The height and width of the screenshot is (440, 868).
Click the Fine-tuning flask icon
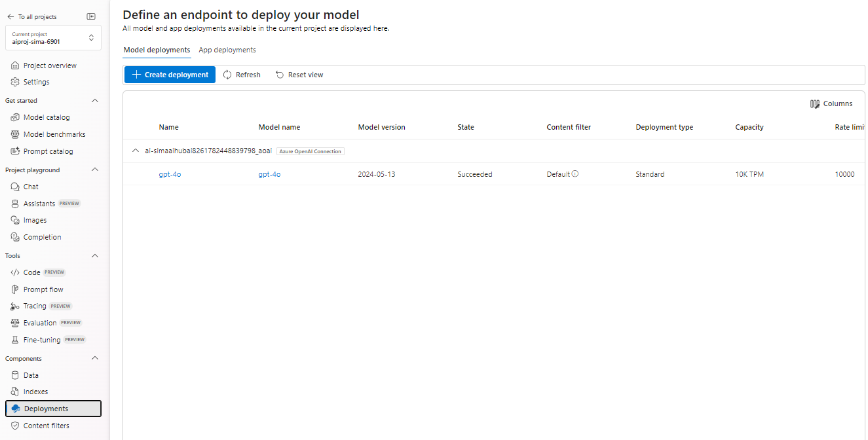pyautogui.click(x=15, y=340)
